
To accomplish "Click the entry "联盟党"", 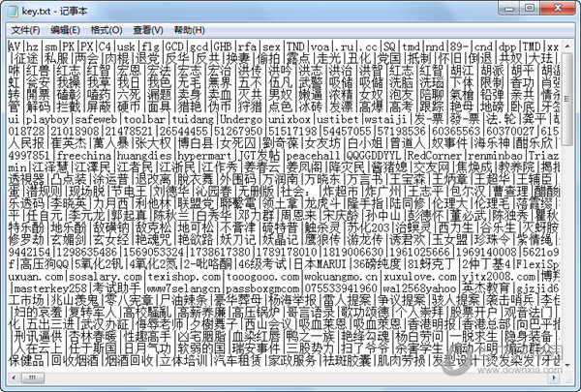I will 196,203.
